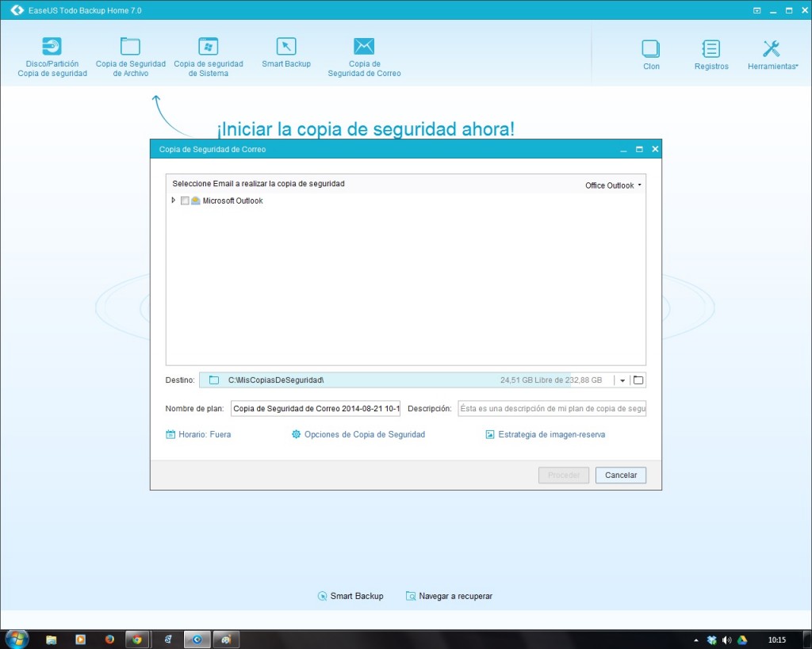
Task: Open Horario: Fuera schedule settings
Action: [198, 434]
